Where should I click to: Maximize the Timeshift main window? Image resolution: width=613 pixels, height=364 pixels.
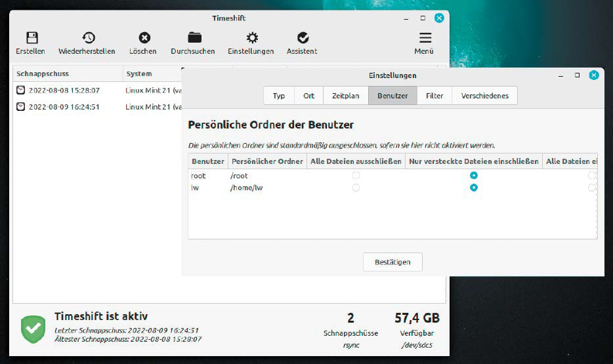pos(423,18)
